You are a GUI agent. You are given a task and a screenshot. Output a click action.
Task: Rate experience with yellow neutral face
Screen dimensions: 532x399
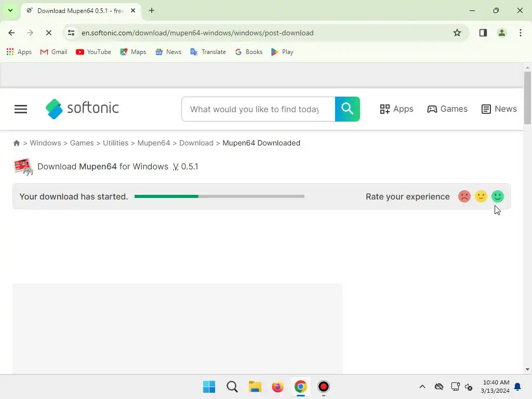coord(481,196)
